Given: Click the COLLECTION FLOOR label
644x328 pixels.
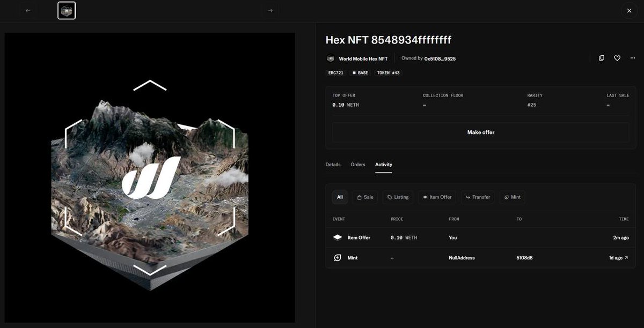Looking at the screenshot, I should pyautogui.click(x=443, y=95).
